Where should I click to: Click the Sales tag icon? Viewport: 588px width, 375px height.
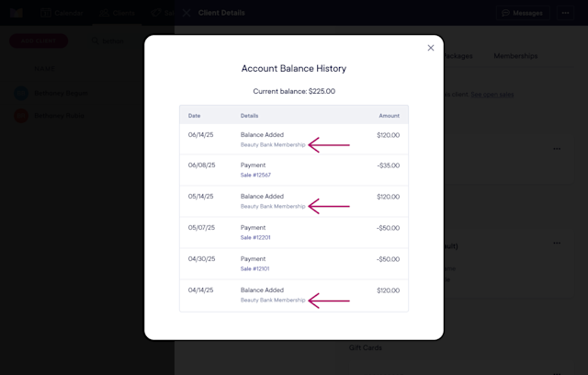pyautogui.click(x=155, y=13)
